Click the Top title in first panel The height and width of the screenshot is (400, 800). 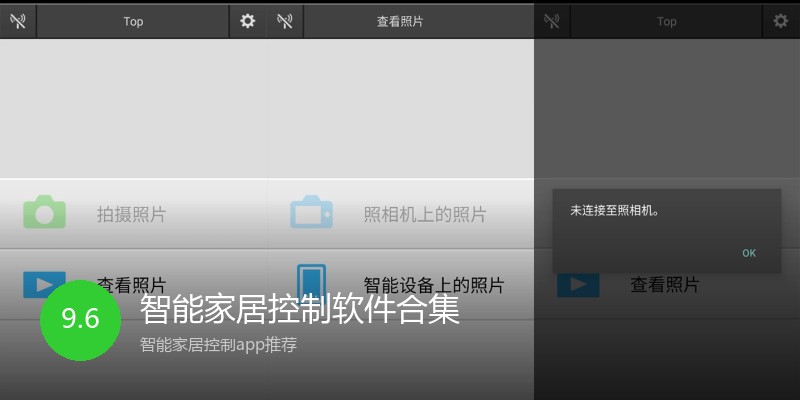click(x=133, y=21)
